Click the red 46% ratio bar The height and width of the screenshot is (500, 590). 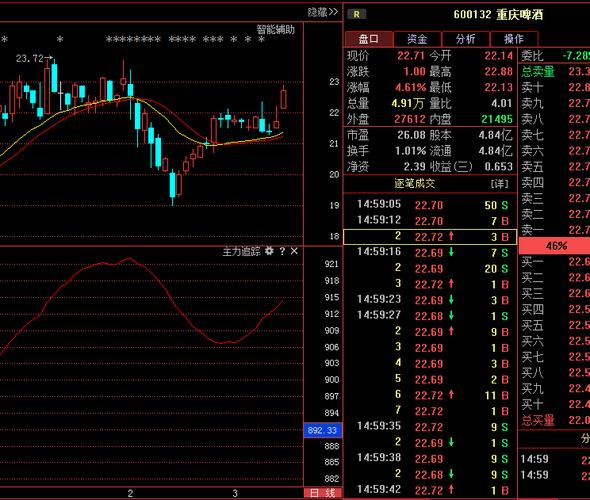[554, 246]
